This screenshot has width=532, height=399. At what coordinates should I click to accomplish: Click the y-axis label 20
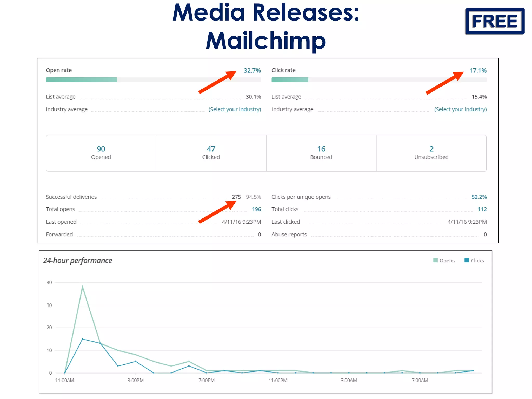click(49, 328)
